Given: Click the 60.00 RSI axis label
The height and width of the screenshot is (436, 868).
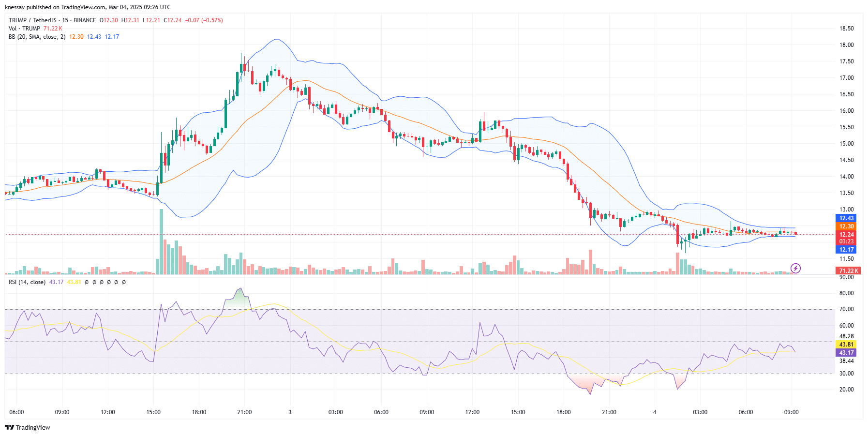Looking at the screenshot, I should coord(846,326).
